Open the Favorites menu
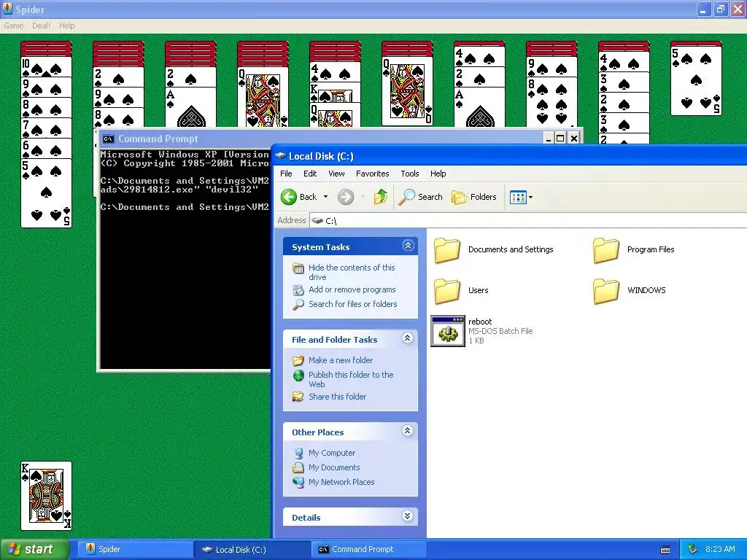The height and width of the screenshot is (560, 747). coord(373,174)
